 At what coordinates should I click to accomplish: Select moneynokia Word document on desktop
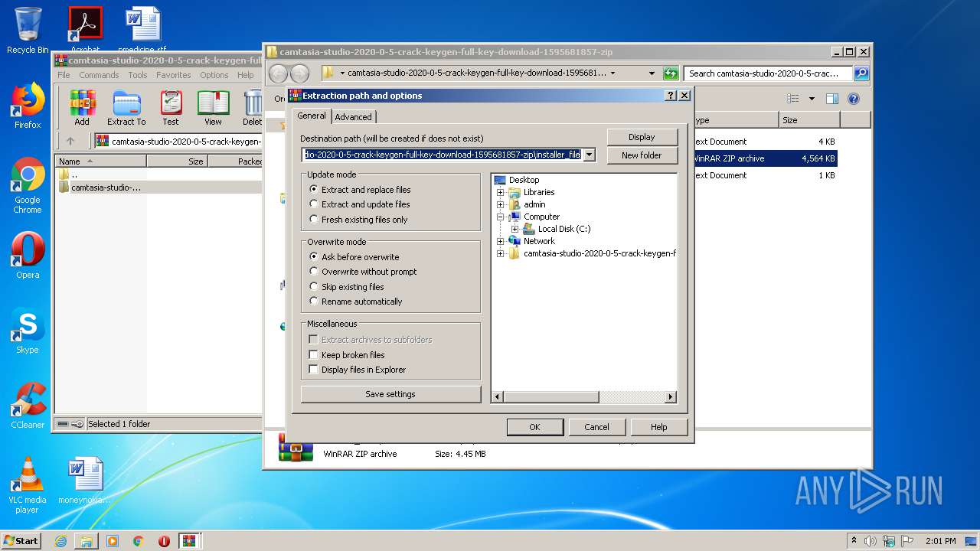[x=84, y=481]
